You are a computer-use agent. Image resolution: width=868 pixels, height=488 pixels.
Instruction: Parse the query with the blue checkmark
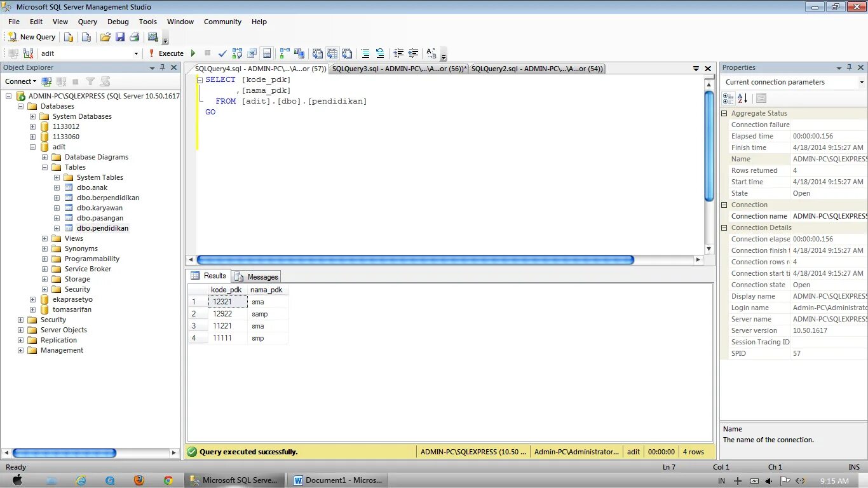click(x=222, y=53)
